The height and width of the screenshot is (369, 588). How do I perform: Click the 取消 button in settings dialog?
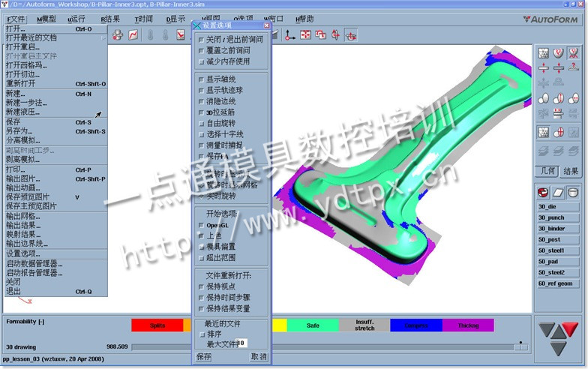pos(258,357)
